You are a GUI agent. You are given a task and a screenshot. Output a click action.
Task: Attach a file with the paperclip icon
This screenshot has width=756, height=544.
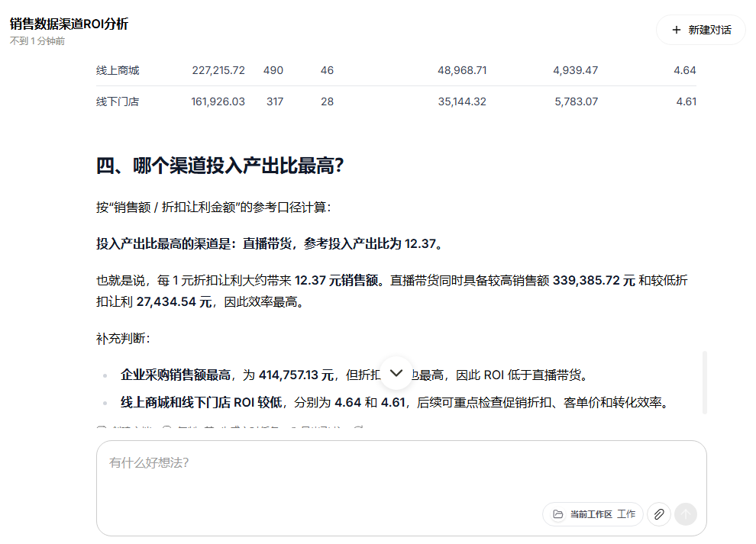(x=658, y=514)
